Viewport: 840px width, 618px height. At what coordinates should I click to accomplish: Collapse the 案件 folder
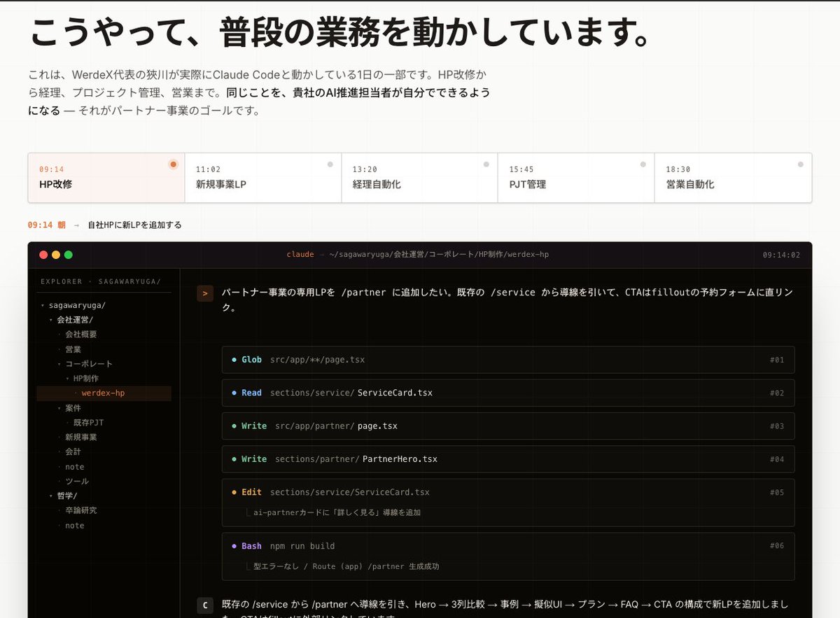59,407
